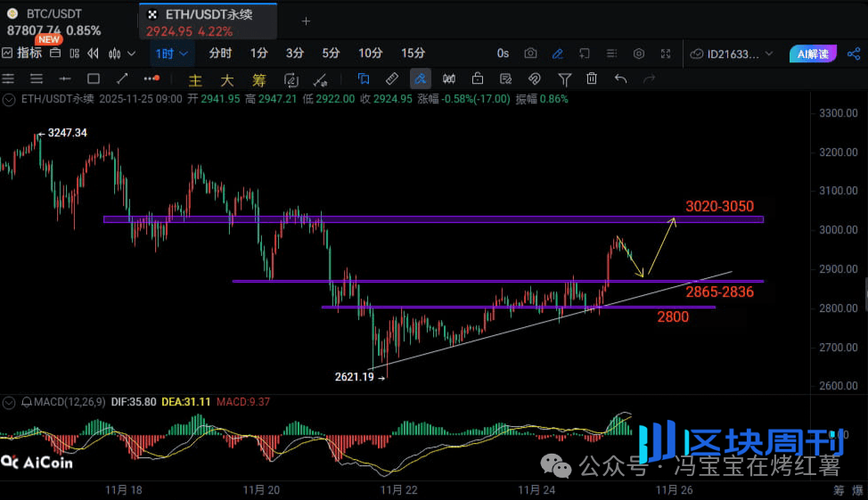Select the 15分 timeframe
The width and height of the screenshot is (868, 500).
413,53
